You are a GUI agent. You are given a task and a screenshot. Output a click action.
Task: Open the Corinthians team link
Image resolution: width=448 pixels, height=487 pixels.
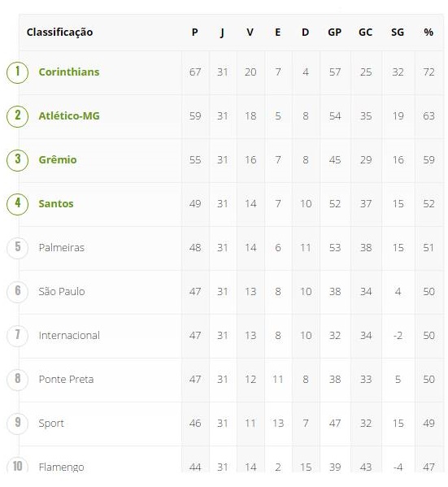[x=69, y=72]
